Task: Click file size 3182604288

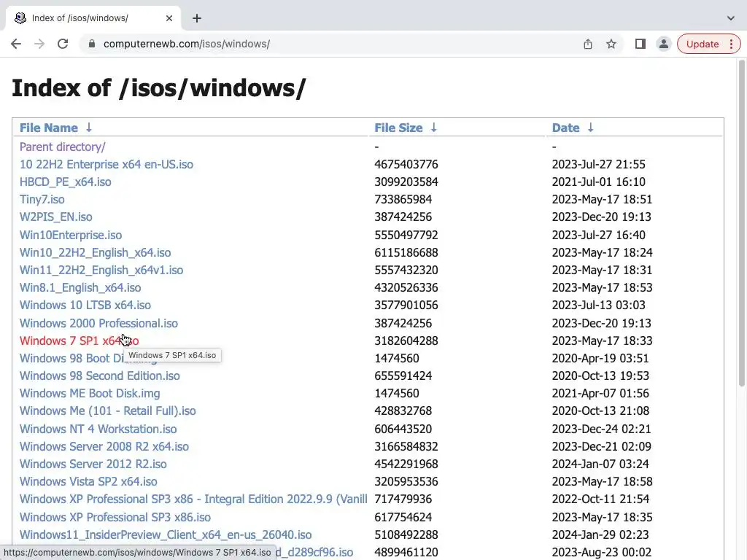Action: [x=406, y=341]
